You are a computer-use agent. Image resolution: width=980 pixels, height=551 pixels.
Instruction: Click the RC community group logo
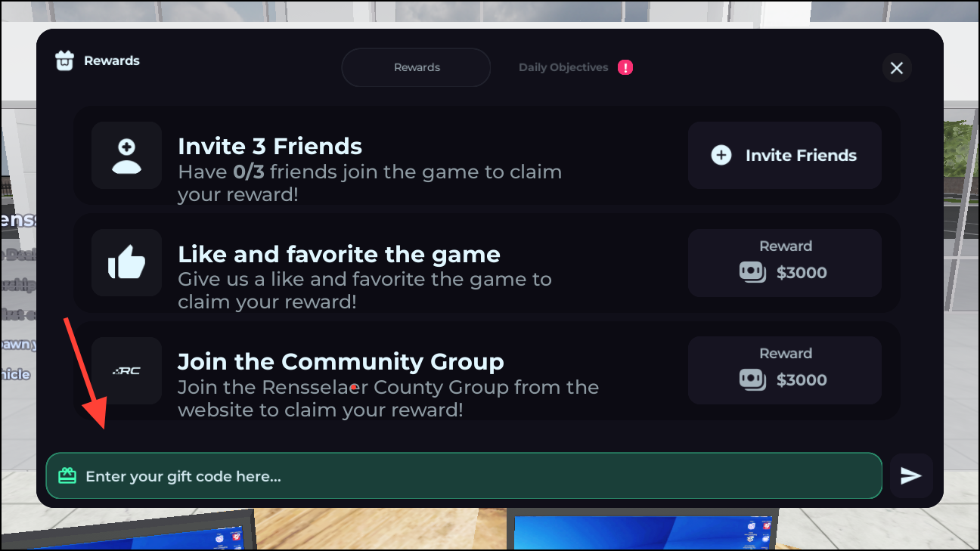coord(126,370)
